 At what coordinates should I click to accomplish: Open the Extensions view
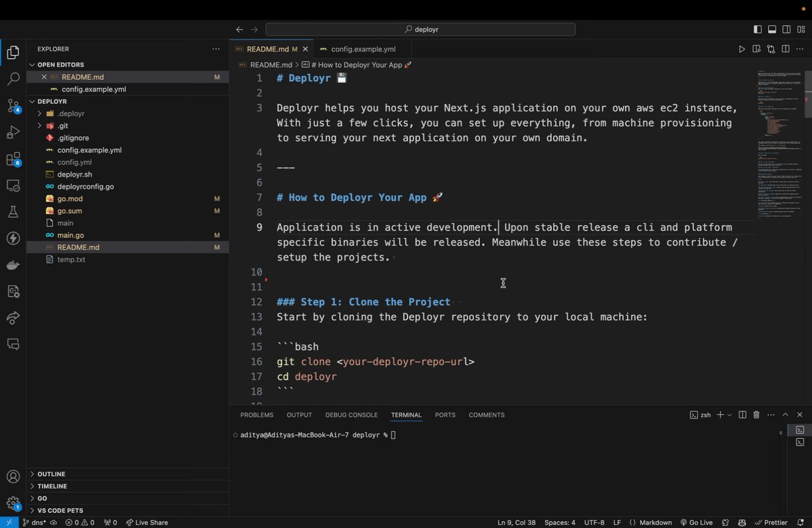[x=13, y=159]
